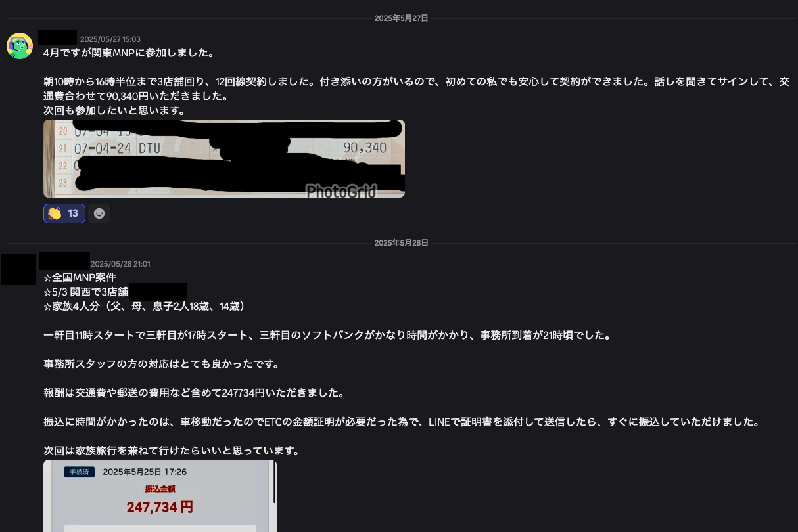Click the 2025年5月28日 date divider

click(401, 243)
